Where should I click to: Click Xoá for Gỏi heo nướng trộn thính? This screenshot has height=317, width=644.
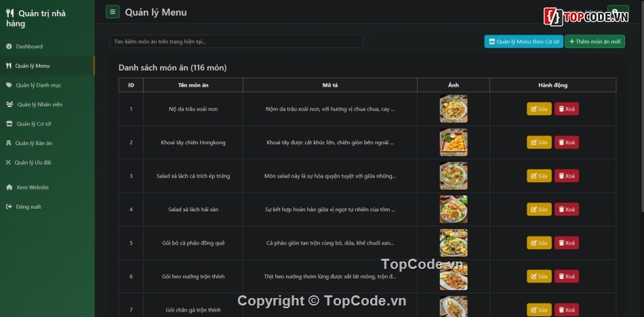(x=566, y=276)
